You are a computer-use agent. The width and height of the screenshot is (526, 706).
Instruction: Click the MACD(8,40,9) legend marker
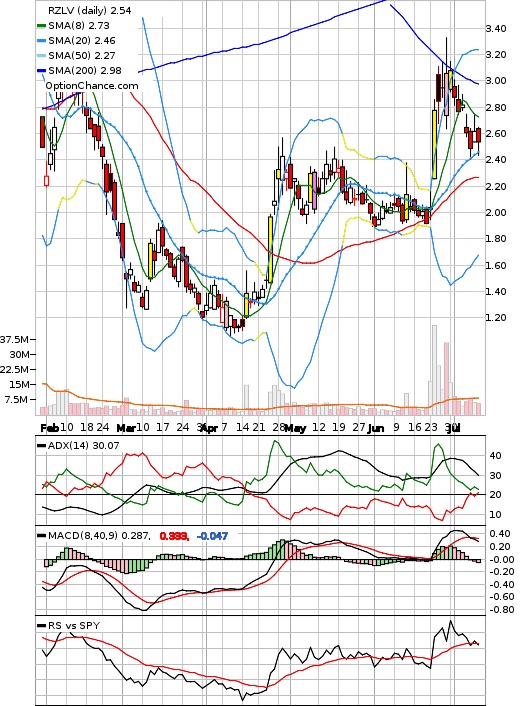(x=41, y=536)
